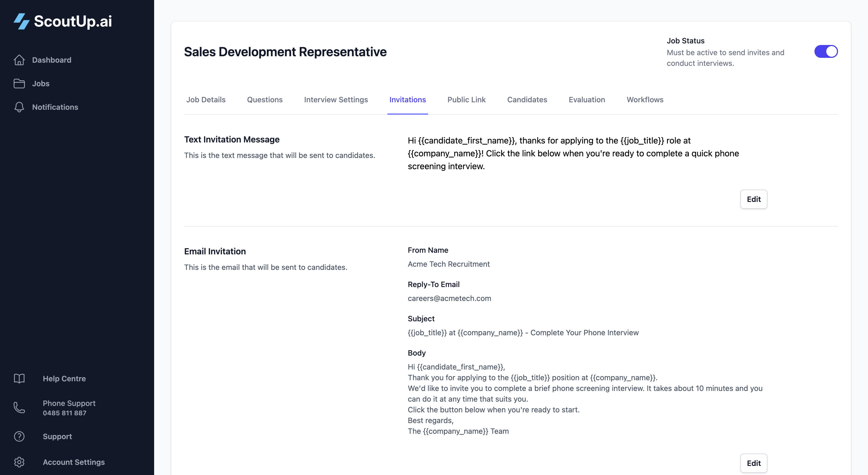The width and height of the screenshot is (868, 475).
Task: Select the Support question mark icon
Action: coord(19,436)
